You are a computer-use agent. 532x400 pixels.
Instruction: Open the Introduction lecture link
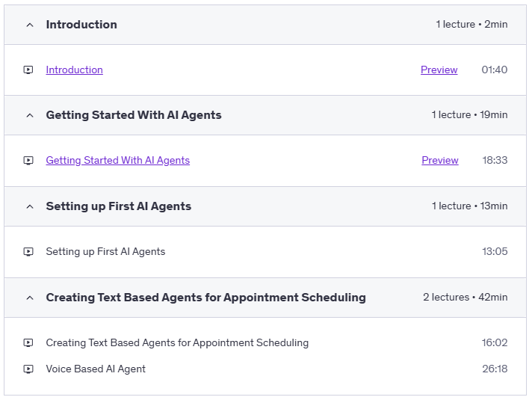(x=74, y=70)
